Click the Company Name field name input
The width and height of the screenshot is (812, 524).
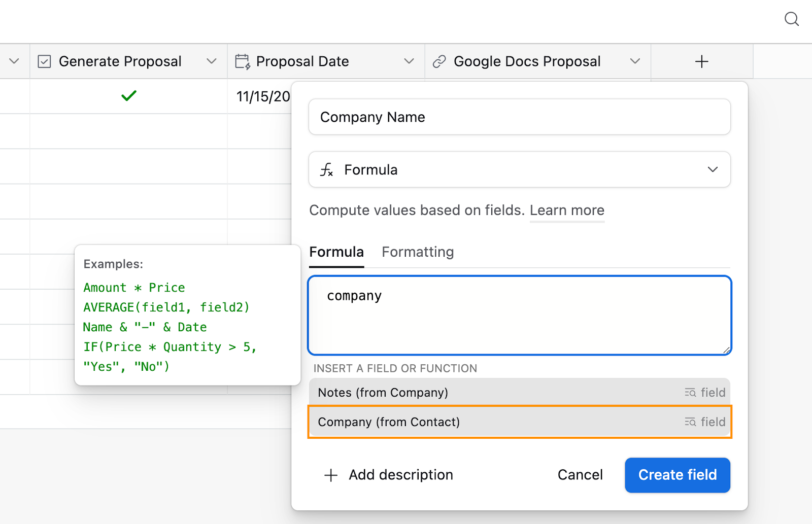520,117
